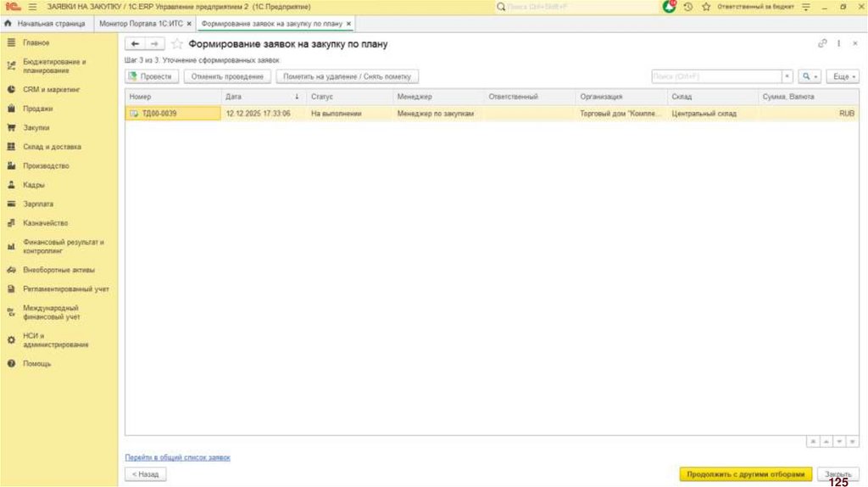Focus the list search input field
This screenshot has height=487, width=868.
[x=716, y=76]
